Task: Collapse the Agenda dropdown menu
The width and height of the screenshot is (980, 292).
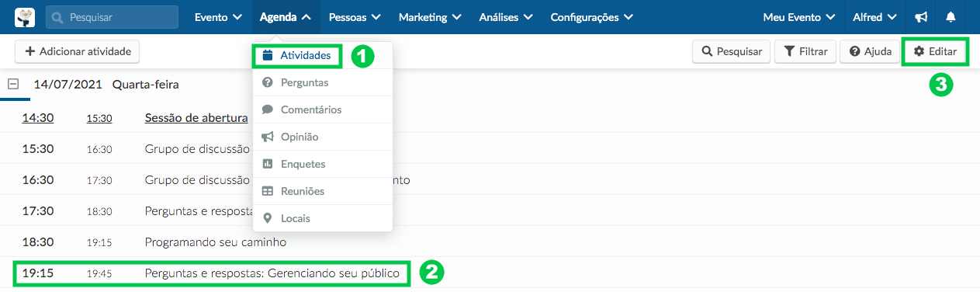Action: click(x=286, y=17)
